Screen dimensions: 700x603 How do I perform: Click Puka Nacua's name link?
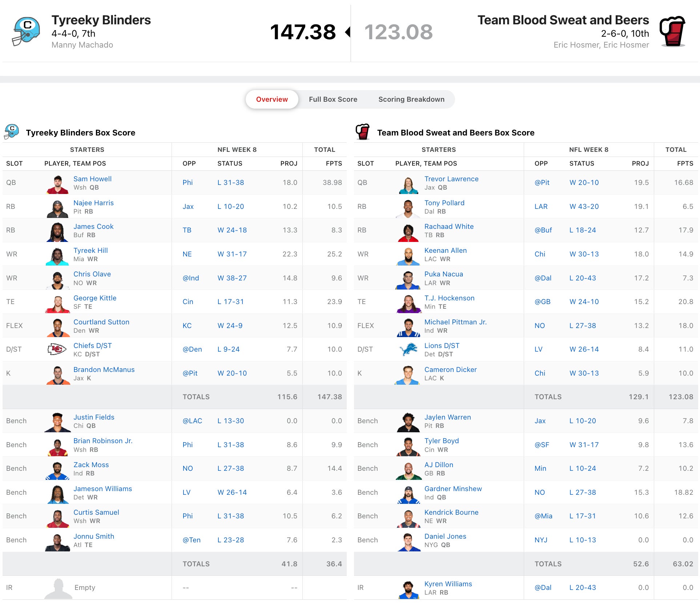pos(443,274)
